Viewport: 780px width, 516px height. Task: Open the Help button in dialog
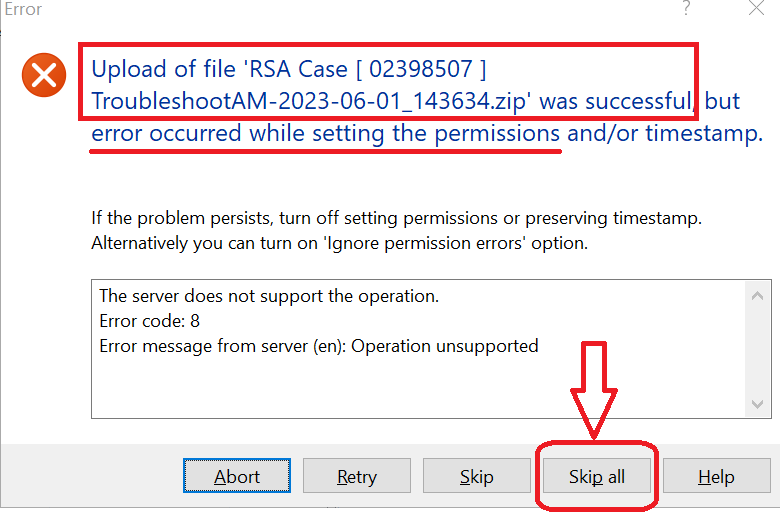(716, 477)
